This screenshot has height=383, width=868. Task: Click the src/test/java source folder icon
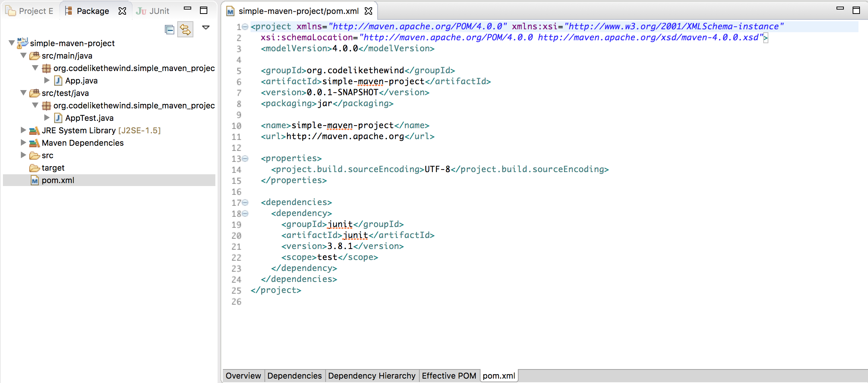tap(34, 93)
